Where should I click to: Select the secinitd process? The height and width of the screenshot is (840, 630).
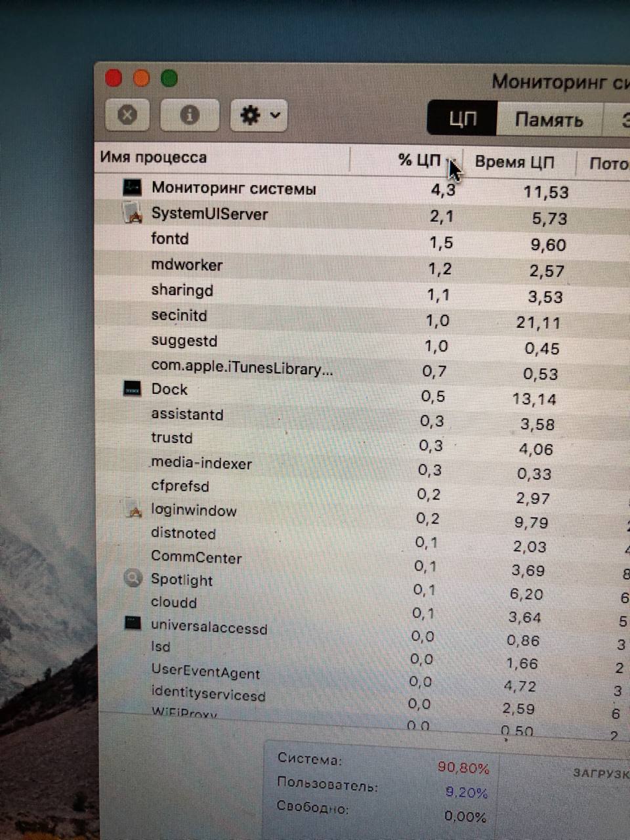click(179, 315)
